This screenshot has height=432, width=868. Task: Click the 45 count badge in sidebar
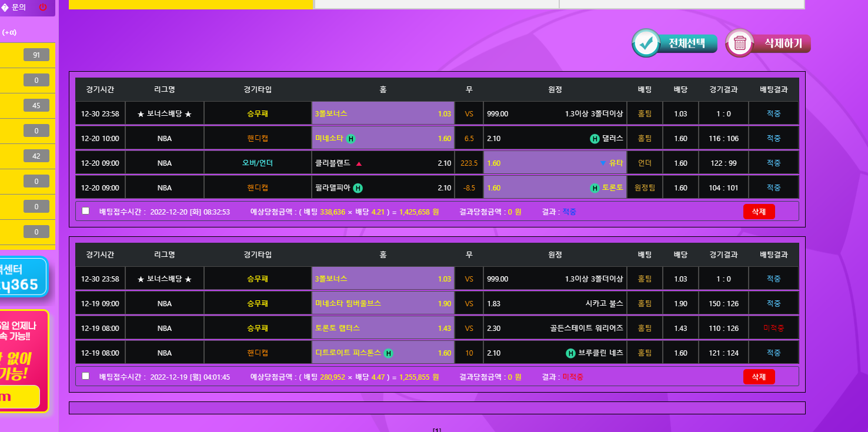(x=36, y=105)
